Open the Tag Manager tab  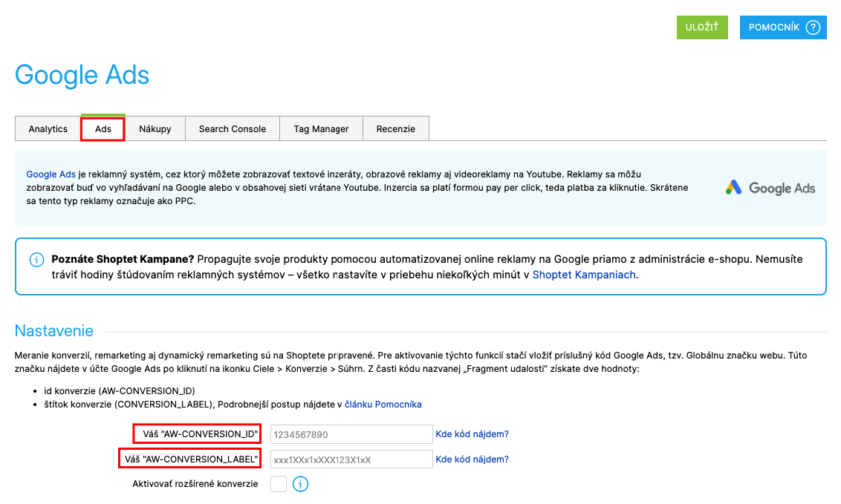pos(321,128)
